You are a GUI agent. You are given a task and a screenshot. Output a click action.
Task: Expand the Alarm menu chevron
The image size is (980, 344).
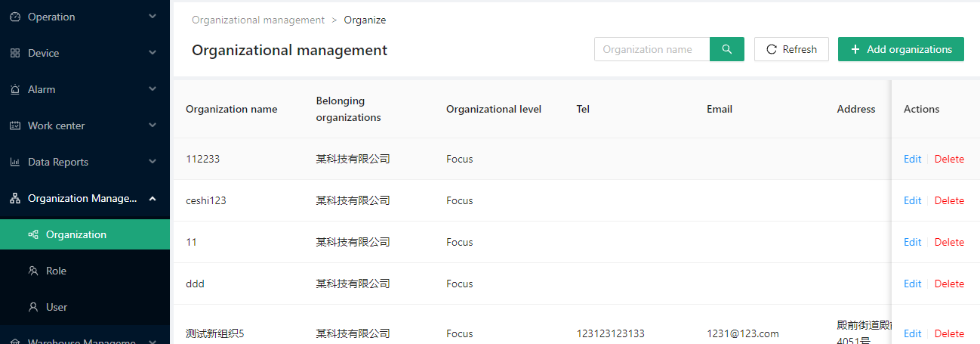coord(153,89)
